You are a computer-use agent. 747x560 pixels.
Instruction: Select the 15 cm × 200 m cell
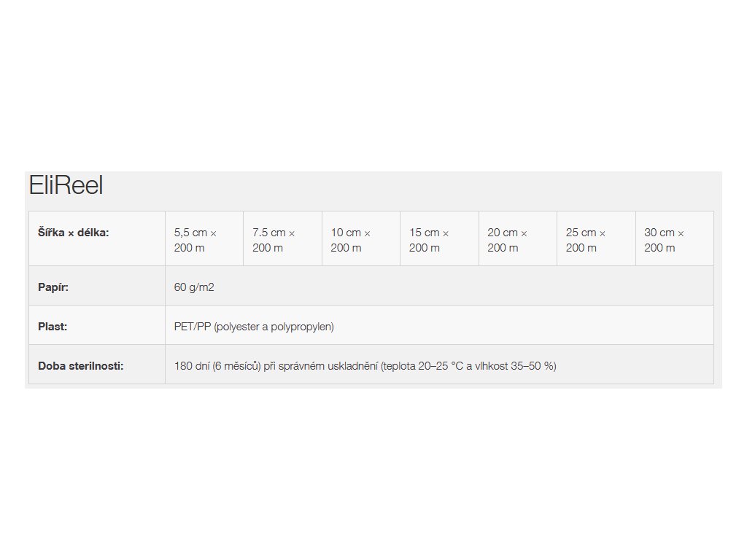tap(439, 238)
